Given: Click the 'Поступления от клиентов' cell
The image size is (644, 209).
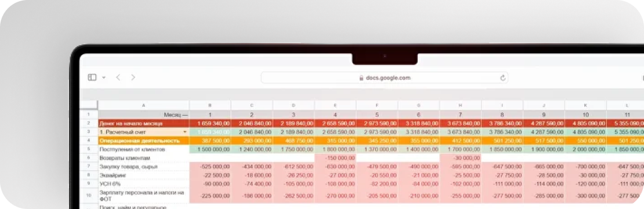Looking at the screenshot, I should click(144, 149).
